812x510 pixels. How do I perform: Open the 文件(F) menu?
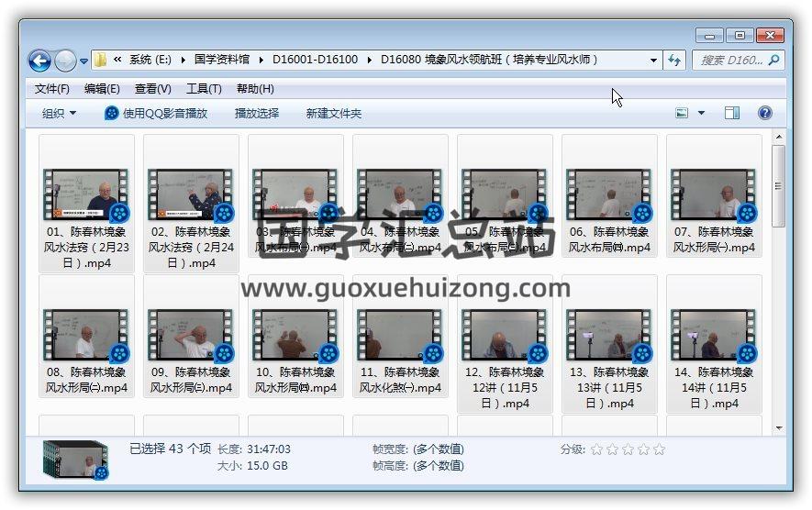(52, 89)
